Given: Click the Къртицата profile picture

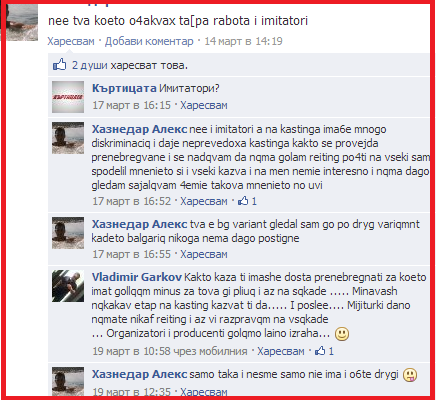Looking at the screenshot, I should point(68,97).
